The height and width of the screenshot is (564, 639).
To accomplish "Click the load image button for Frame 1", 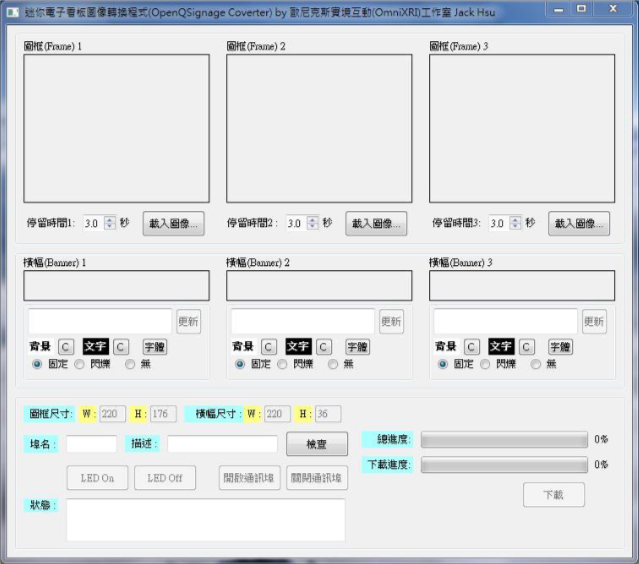I will [x=173, y=223].
